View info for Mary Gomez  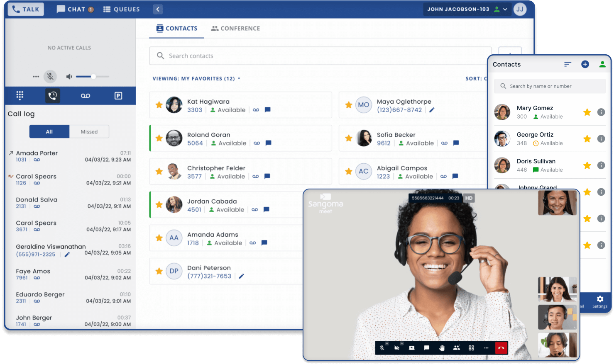601,112
